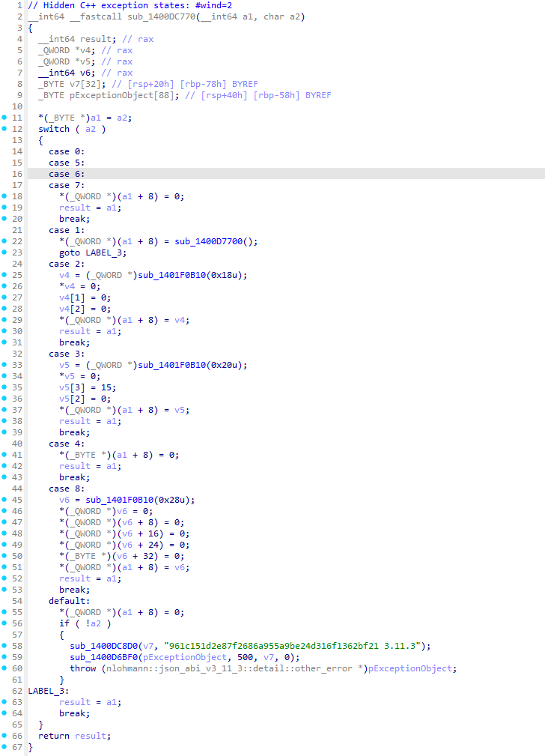
Task: Toggle breakpoint dot on line 12
Action: click(4, 129)
